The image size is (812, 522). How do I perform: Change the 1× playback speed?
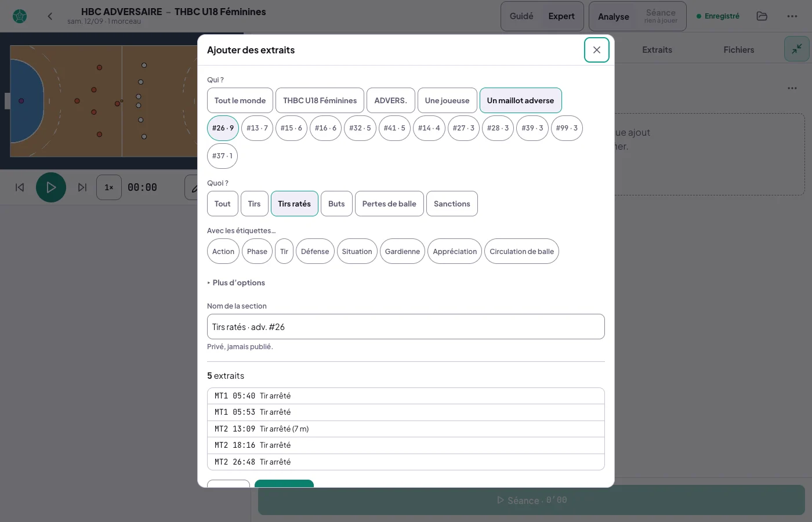click(x=109, y=187)
